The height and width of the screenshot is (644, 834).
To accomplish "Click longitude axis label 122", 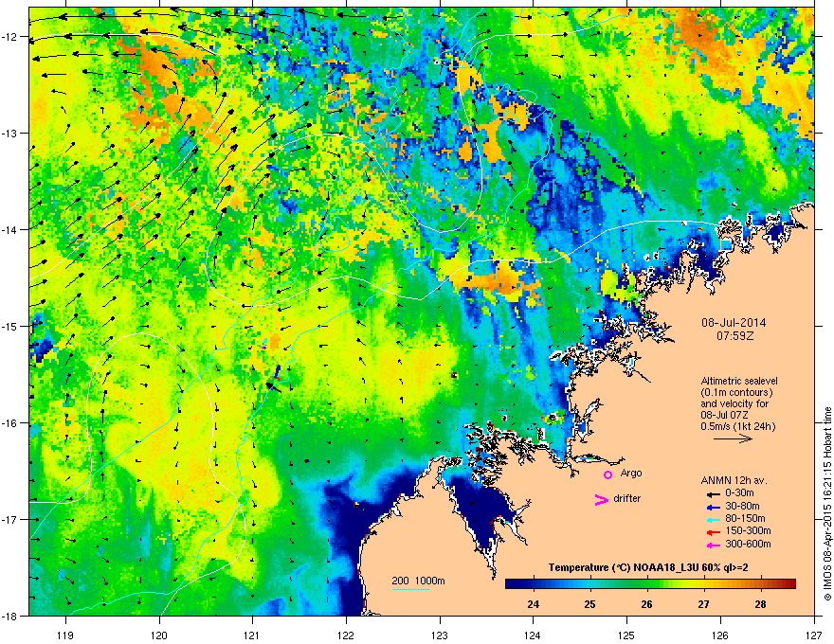I will (346, 635).
